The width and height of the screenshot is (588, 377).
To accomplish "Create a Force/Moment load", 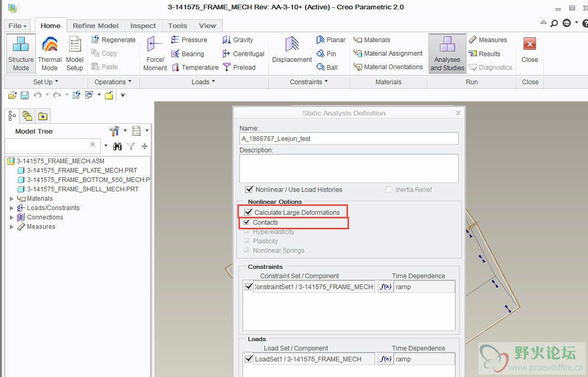I will point(155,54).
